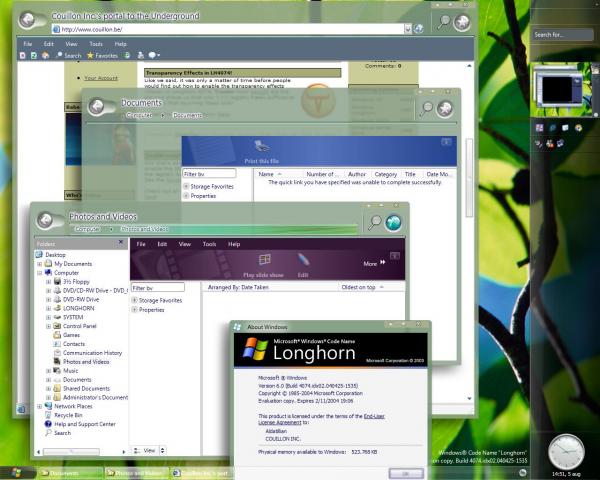Viewport: 600px width, 480px height.
Task: Open File menu in Photos and Videos
Action: (x=141, y=244)
